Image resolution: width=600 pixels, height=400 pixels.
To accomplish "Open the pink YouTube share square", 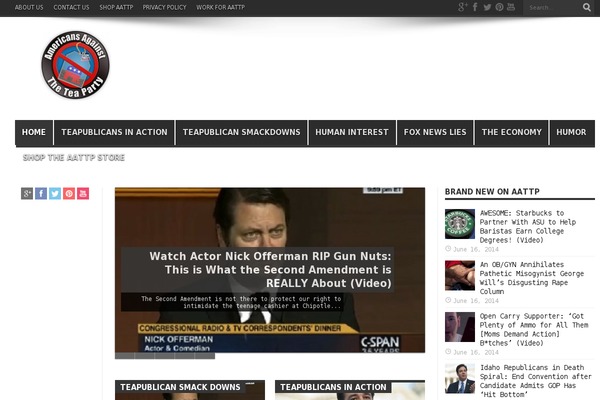I will [83, 193].
